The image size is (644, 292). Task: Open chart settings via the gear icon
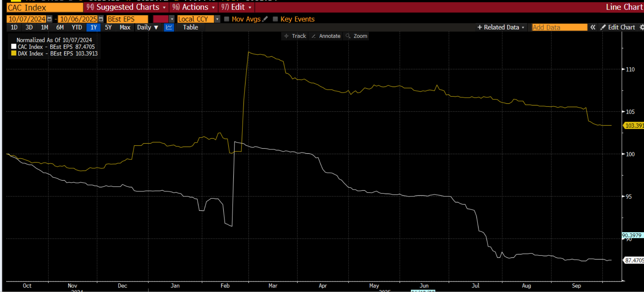[642, 28]
